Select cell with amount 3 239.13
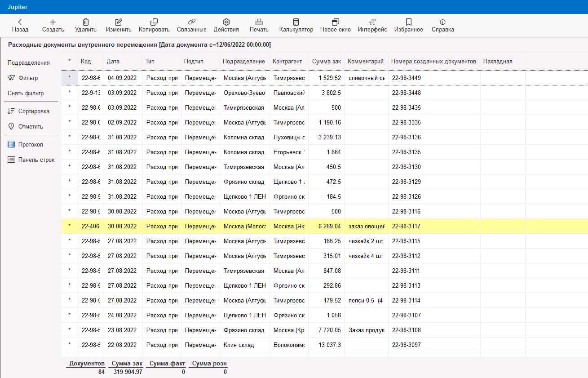 pyautogui.click(x=327, y=137)
